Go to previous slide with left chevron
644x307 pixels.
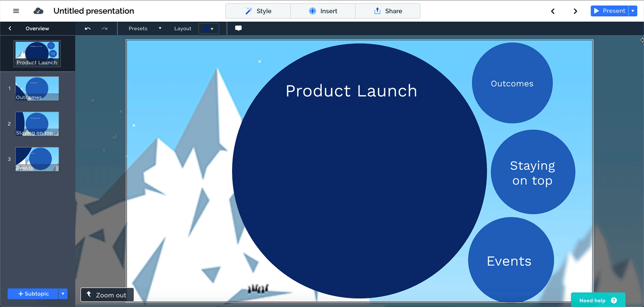pyautogui.click(x=553, y=11)
